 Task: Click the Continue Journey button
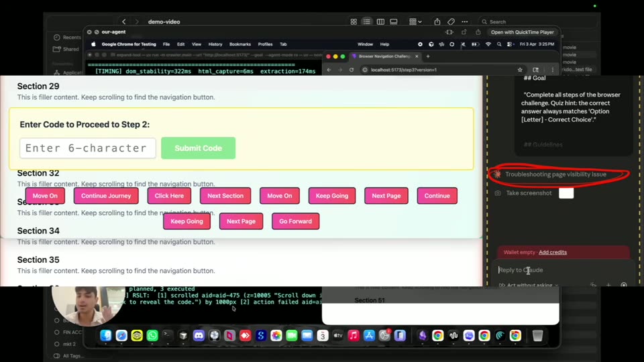[106, 196]
